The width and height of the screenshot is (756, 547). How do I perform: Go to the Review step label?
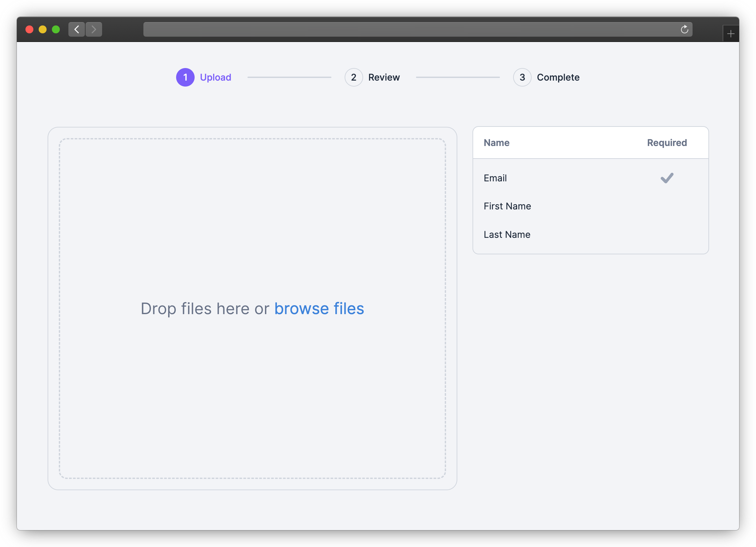point(384,77)
